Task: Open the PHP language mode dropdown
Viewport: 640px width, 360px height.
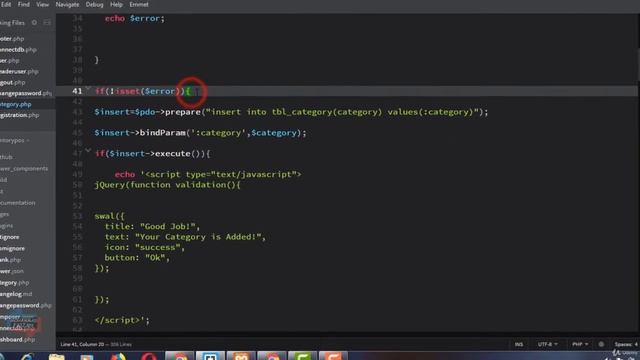Action: click(580, 344)
